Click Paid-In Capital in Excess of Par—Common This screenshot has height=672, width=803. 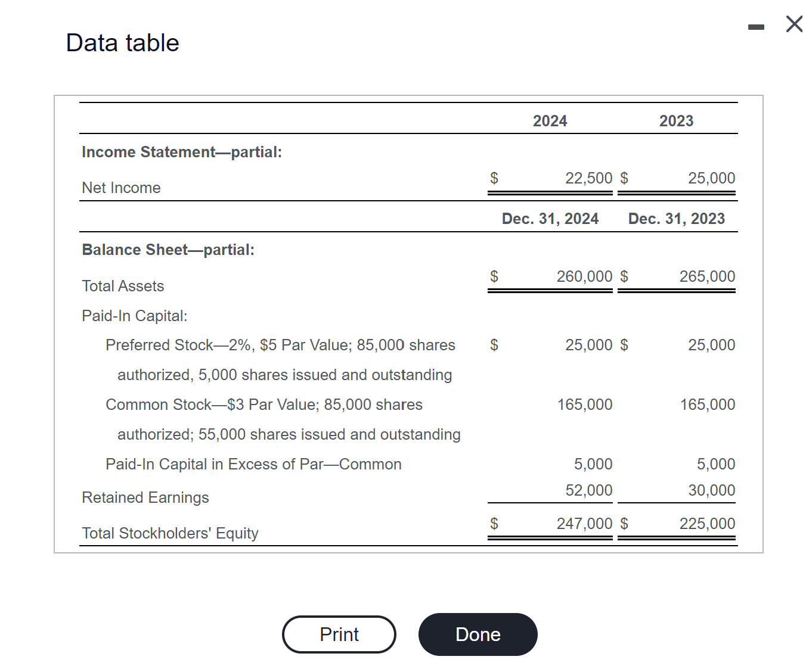tap(254, 464)
